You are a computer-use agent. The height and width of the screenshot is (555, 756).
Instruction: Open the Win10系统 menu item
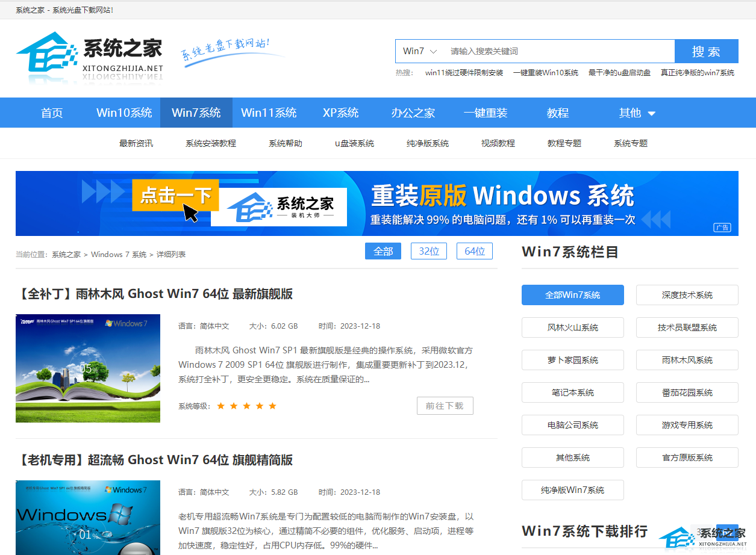[x=124, y=112]
